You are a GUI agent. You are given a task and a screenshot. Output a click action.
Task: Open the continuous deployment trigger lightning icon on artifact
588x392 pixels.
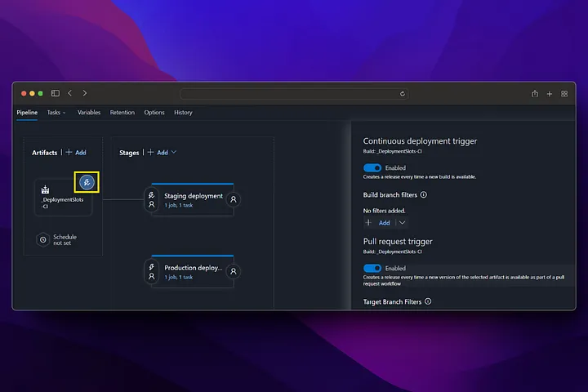tap(87, 183)
